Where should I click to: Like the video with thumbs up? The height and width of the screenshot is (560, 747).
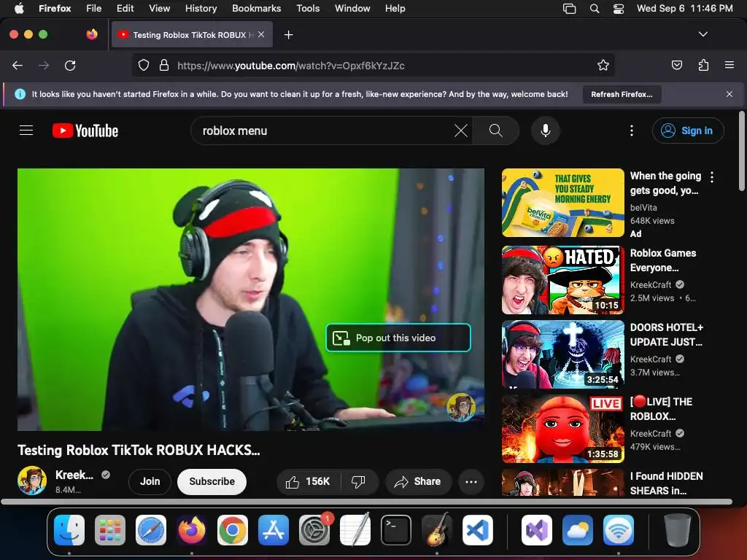click(x=309, y=481)
